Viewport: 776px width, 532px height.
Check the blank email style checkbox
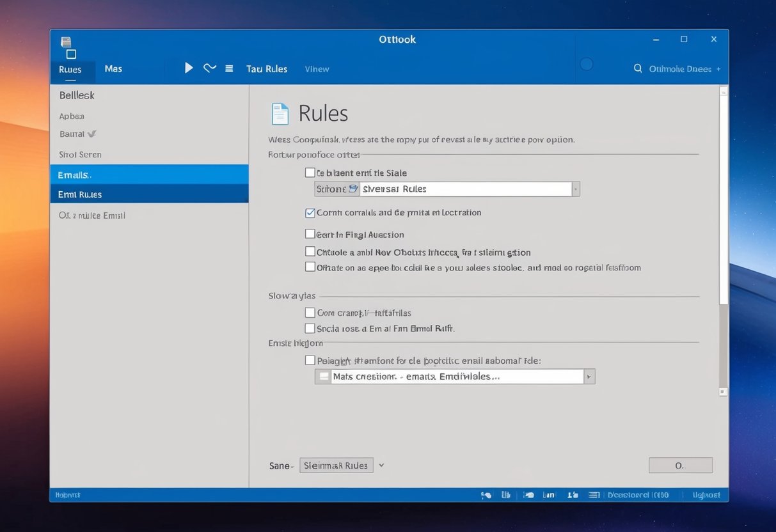(310, 172)
